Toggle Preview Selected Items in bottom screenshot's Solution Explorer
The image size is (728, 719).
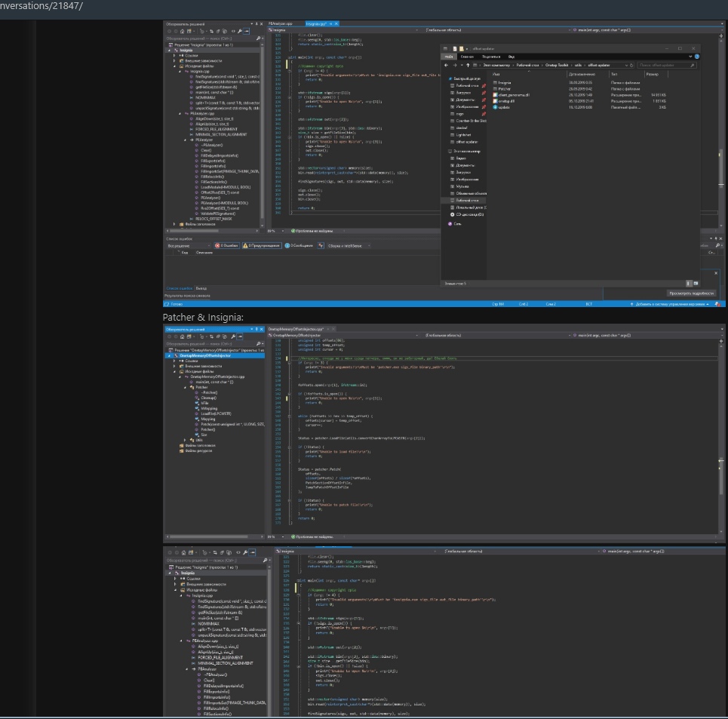click(x=252, y=552)
